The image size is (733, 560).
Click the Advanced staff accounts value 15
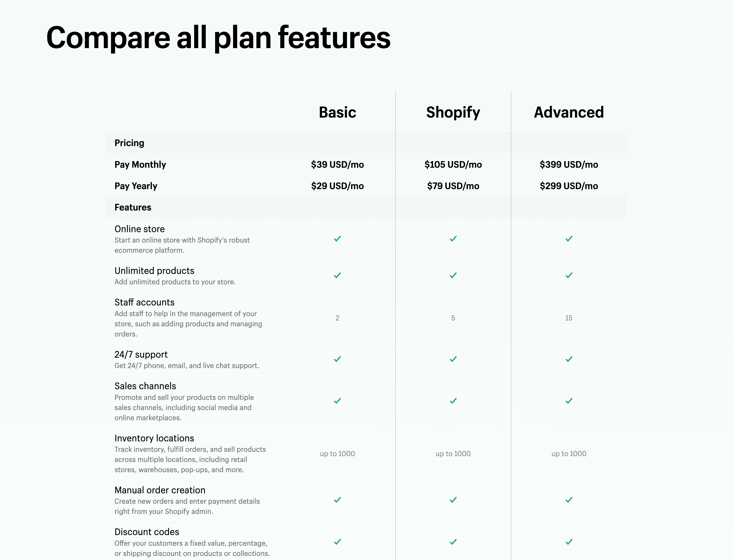click(569, 318)
